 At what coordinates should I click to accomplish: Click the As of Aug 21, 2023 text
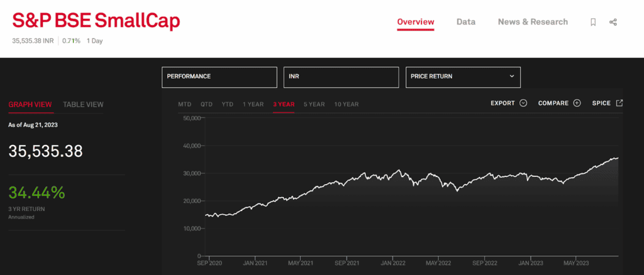[x=33, y=125]
